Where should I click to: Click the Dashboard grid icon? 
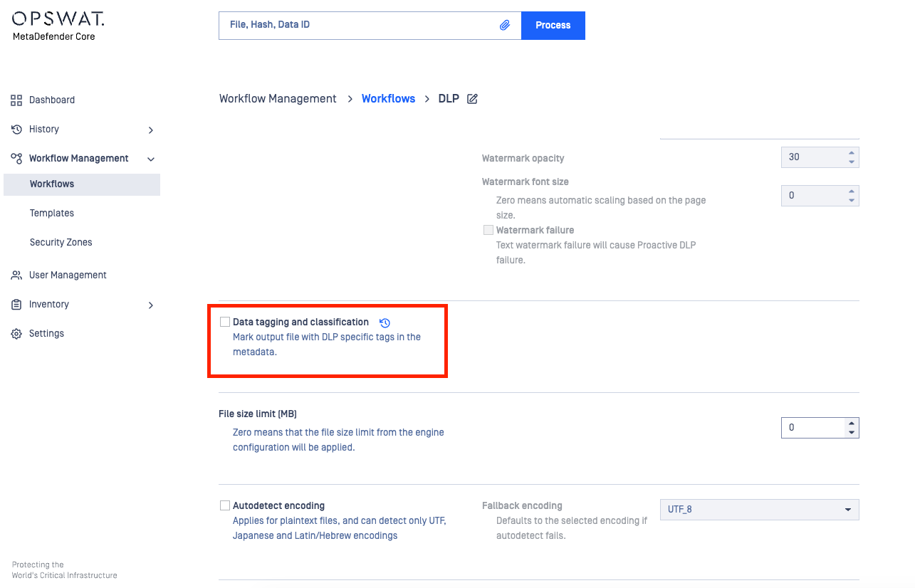click(16, 100)
